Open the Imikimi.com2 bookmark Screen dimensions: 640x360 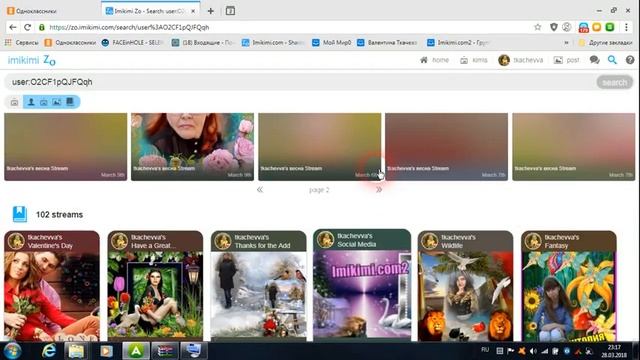pos(458,42)
